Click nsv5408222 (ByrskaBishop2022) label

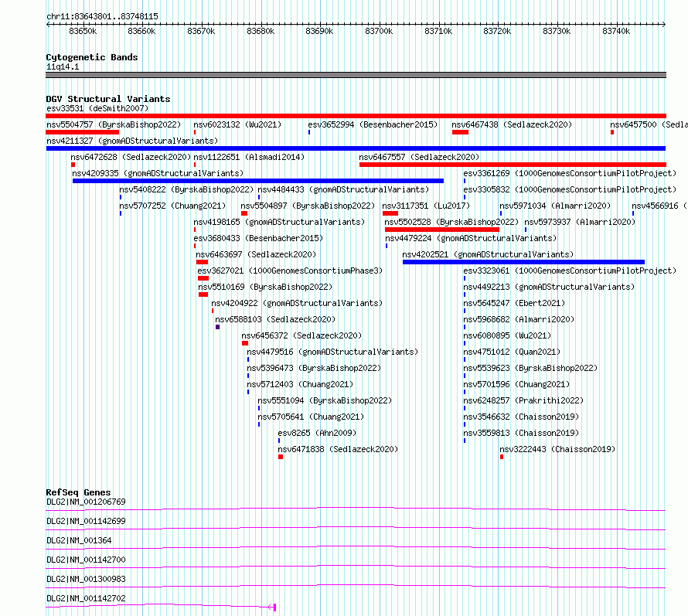186,189
